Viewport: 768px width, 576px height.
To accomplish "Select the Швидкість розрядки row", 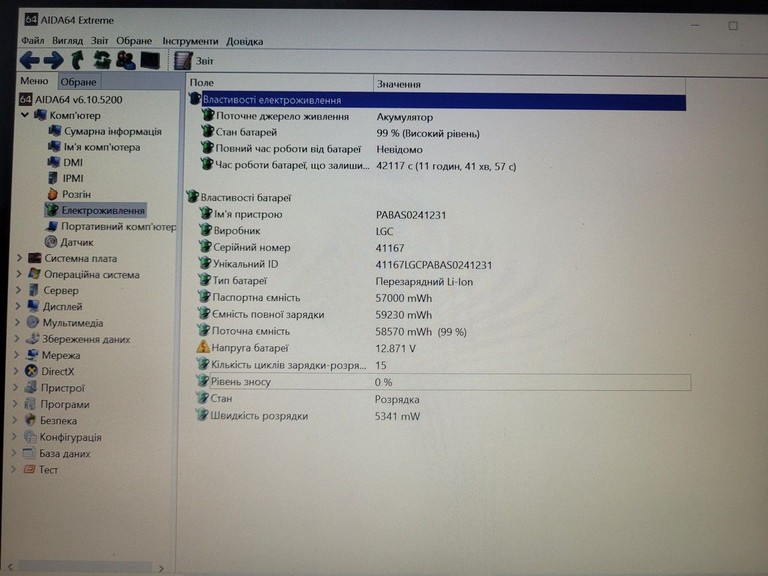I will pos(308,416).
